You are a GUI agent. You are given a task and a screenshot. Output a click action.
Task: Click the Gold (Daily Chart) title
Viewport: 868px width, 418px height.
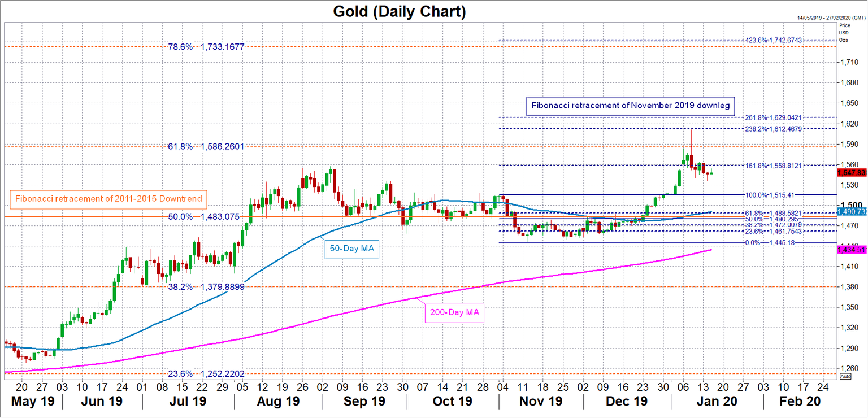(x=398, y=11)
